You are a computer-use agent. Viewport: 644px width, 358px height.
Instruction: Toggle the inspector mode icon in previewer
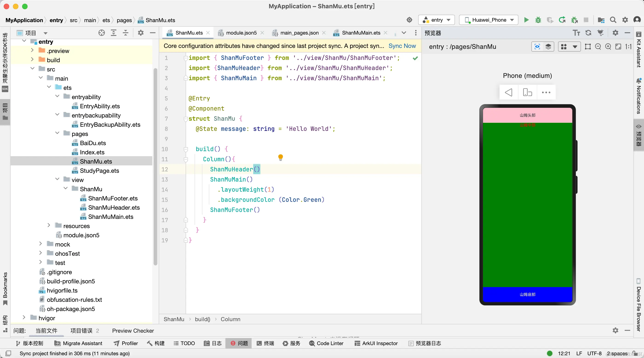537,47
